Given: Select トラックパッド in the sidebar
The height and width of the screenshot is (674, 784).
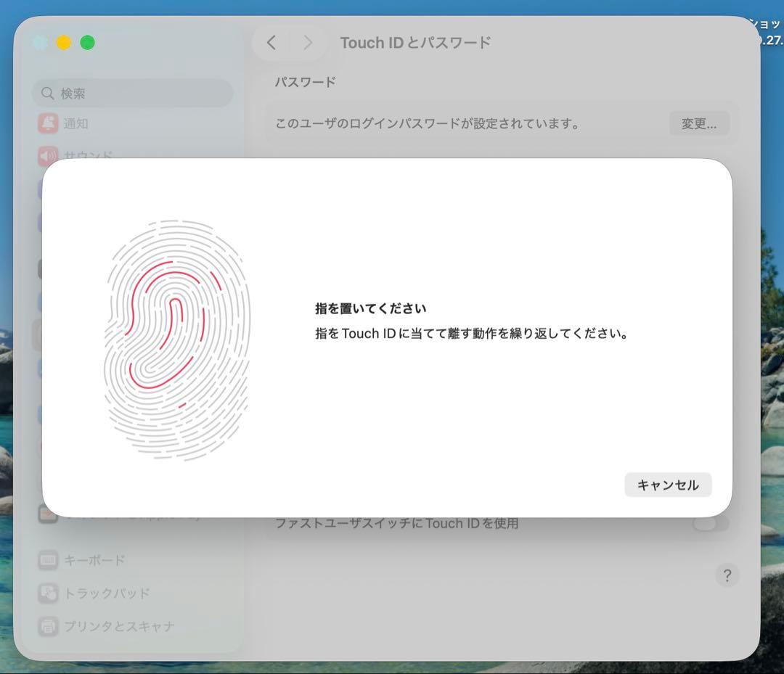Looking at the screenshot, I should pyautogui.click(x=107, y=593).
